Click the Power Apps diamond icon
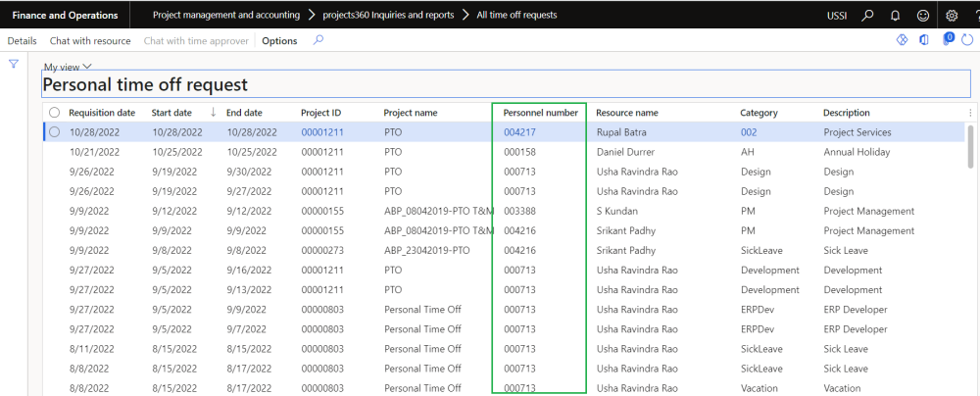980x396 pixels. (x=902, y=40)
